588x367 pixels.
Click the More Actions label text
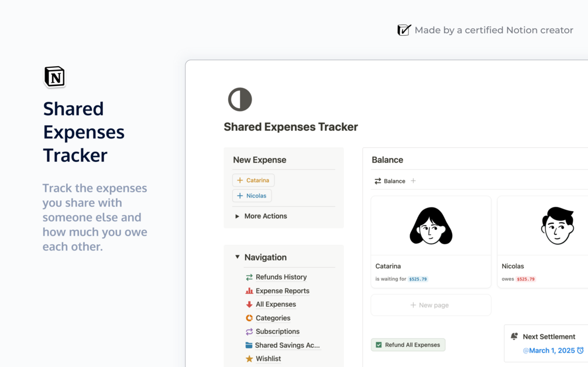(x=266, y=216)
